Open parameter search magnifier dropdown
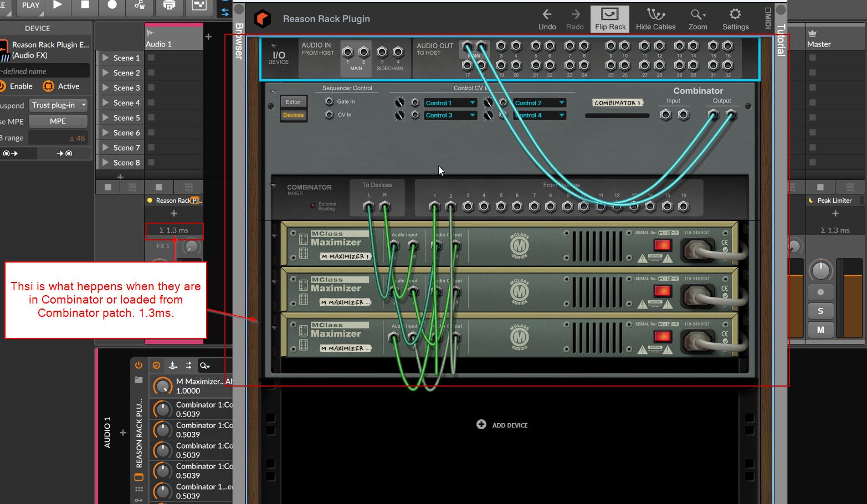This screenshot has width=867, height=504. (x=205, y=366)
